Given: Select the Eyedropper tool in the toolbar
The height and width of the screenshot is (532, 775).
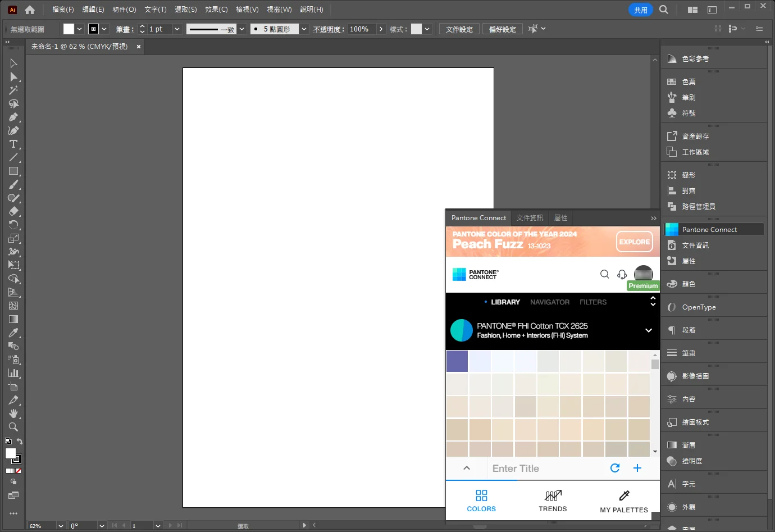Looking at the screenshot, I should [13, 333].
